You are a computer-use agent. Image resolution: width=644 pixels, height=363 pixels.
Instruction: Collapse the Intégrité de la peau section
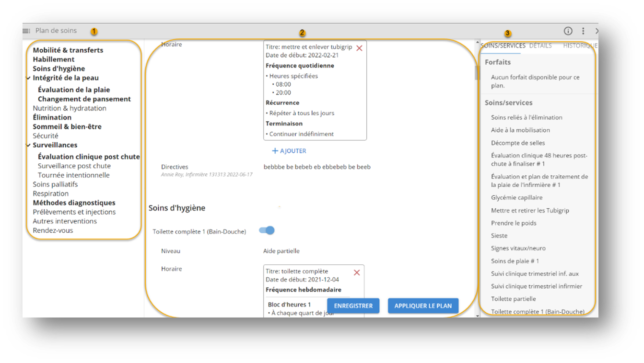(x=29, y=78)
